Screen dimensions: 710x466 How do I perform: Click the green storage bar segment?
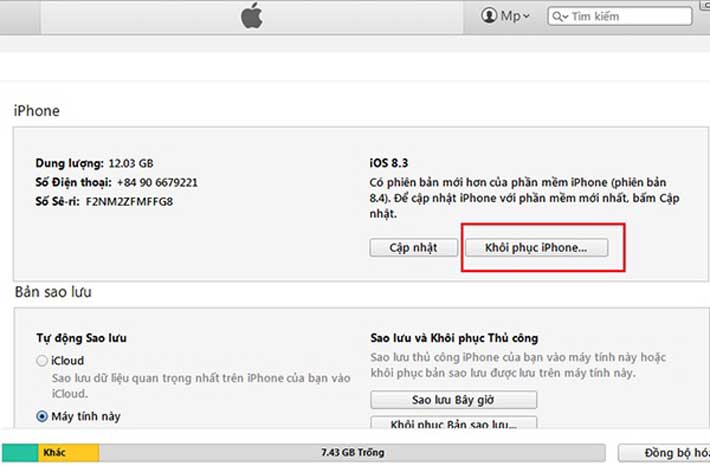tap(20, 452)
